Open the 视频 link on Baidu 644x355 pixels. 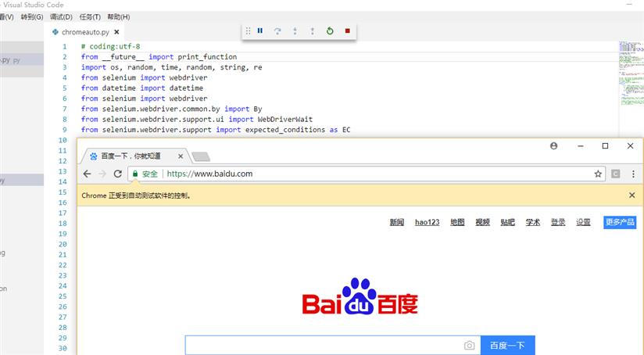pos(482,222)
